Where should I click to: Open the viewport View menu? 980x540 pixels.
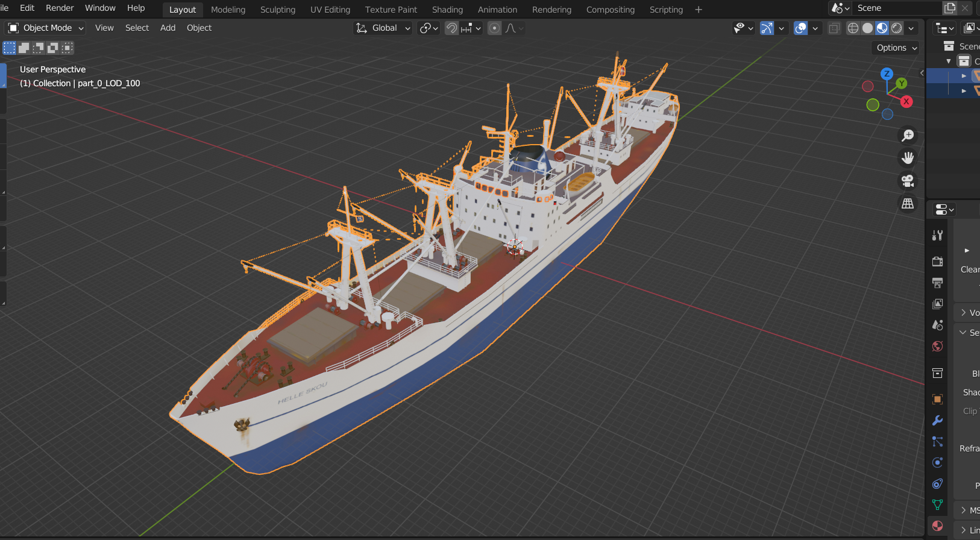(x=104, y=28)
